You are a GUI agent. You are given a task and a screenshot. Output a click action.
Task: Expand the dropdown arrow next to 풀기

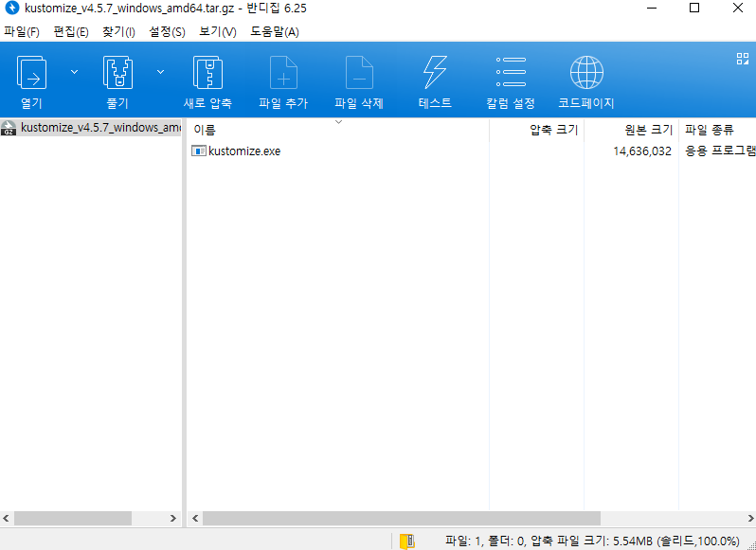(x=160, y=72)
